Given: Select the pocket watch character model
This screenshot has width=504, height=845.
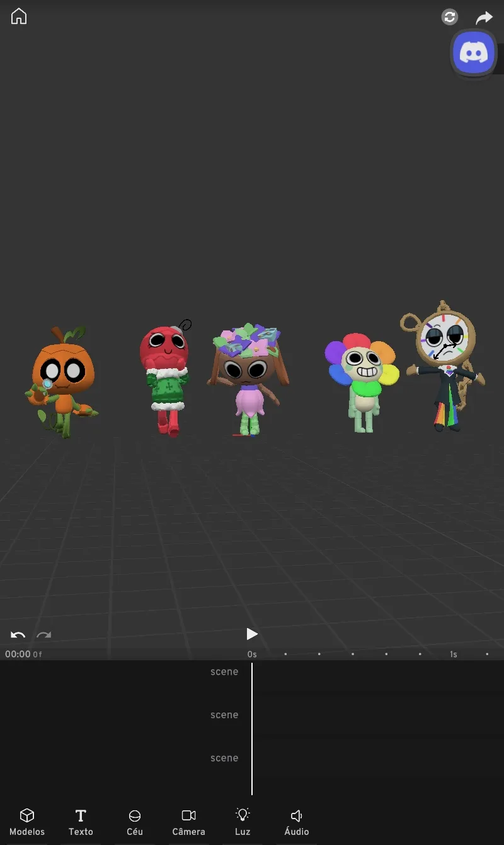Looking at the screenshot, I should [x=444, y=366].
